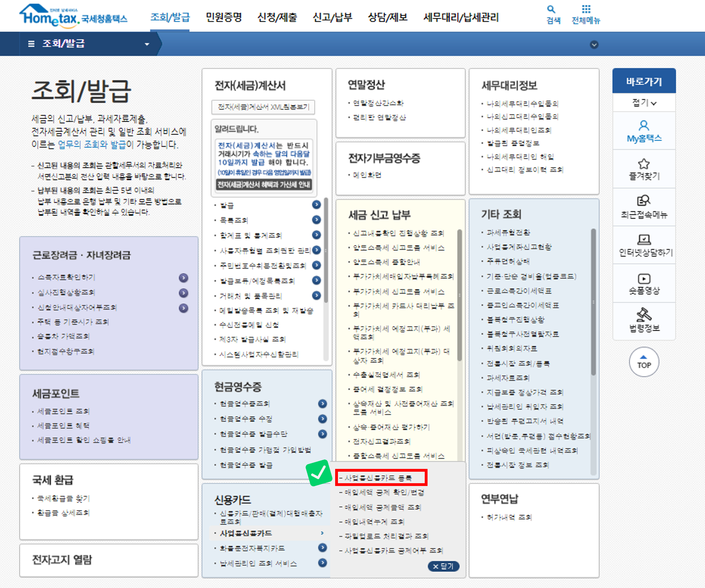Expand the blue bar down-chevron

pyautogui.click(x=594, y=45)
